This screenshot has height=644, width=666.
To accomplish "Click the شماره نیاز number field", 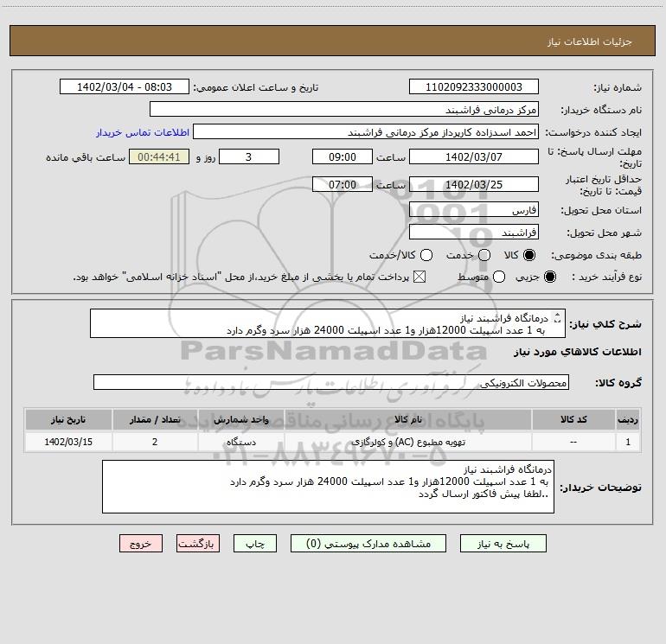I will click(474, 86).
